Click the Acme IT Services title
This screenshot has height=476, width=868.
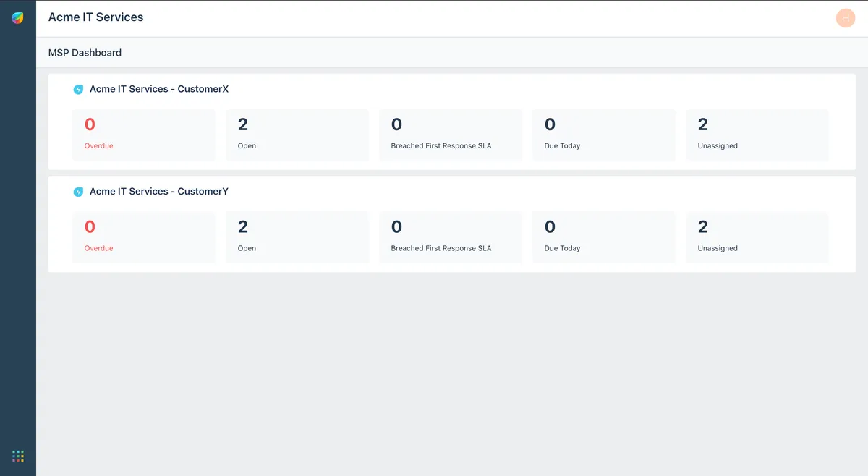tap(95, 17)
